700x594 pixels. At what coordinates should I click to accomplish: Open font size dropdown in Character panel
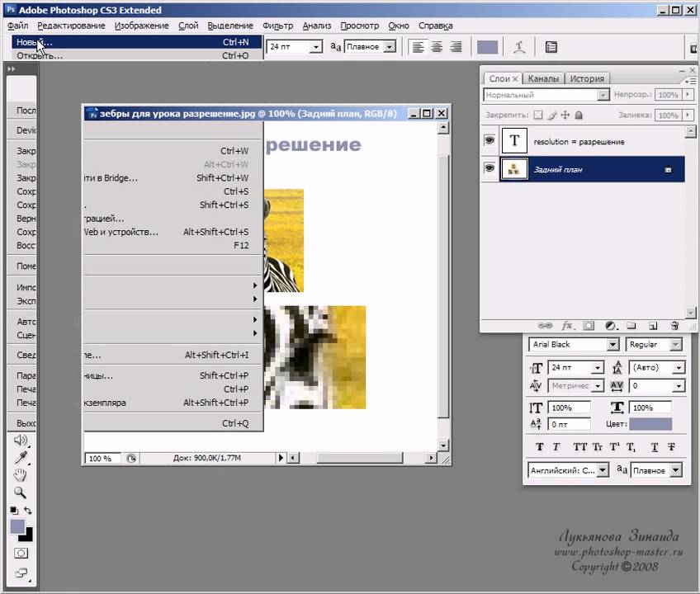click(x=598, y=368)
